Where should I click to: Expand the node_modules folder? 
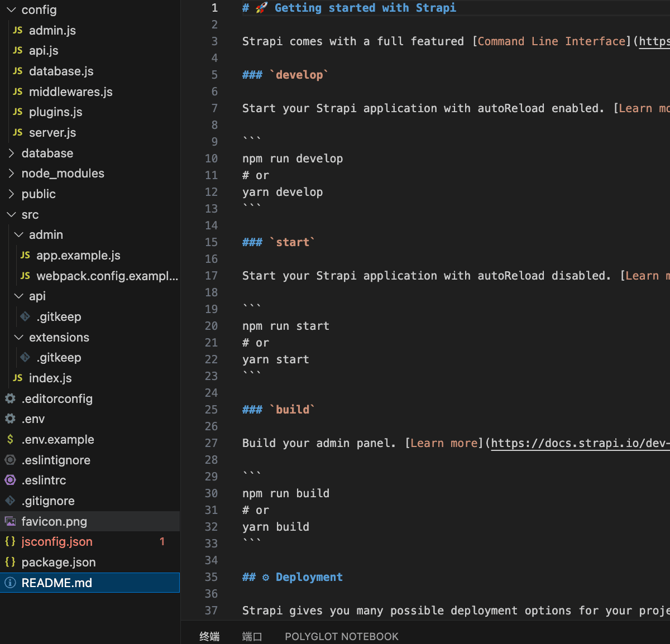(x=11, y=173)
